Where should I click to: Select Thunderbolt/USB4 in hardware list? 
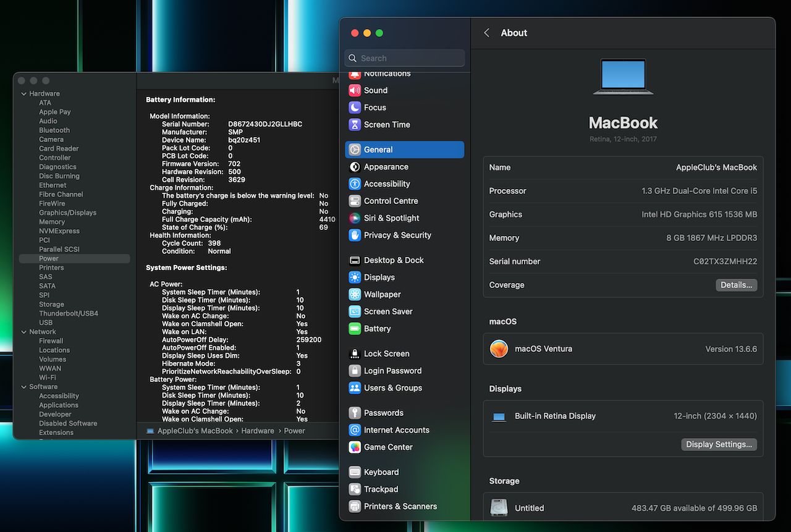click(x=69, y=313)
